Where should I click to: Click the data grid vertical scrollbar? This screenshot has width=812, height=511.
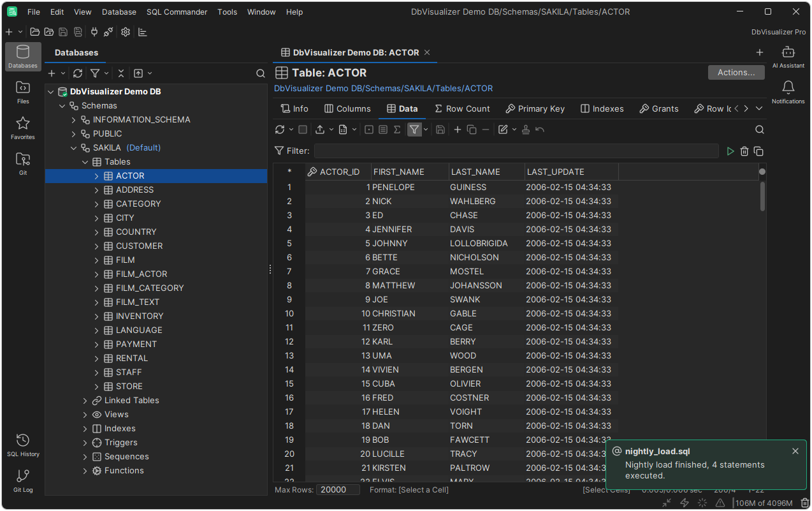coord(762,196)
